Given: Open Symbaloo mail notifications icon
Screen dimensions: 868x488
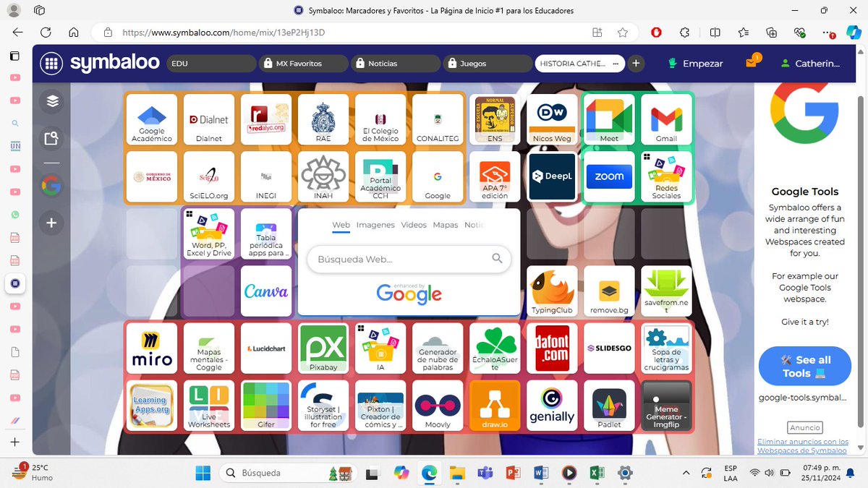Looking at the screenshot, I should tap(752, 63).
